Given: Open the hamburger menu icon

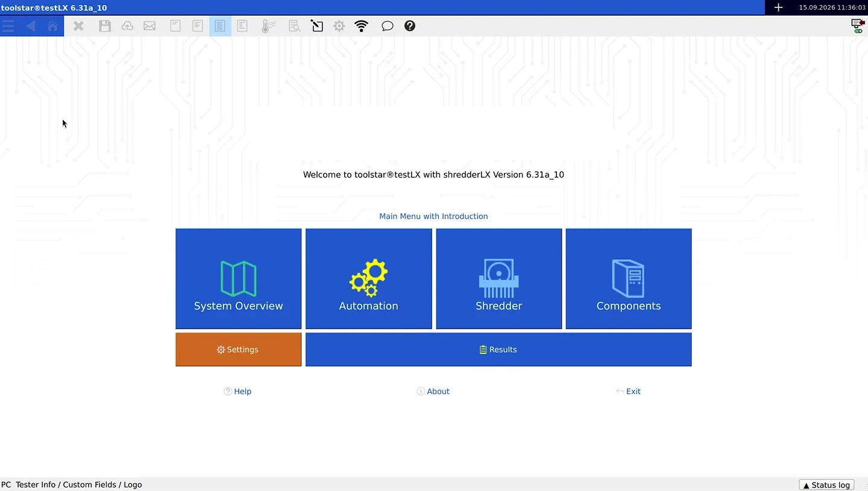Looking at the screenshot, I should [x=8, y=26].
